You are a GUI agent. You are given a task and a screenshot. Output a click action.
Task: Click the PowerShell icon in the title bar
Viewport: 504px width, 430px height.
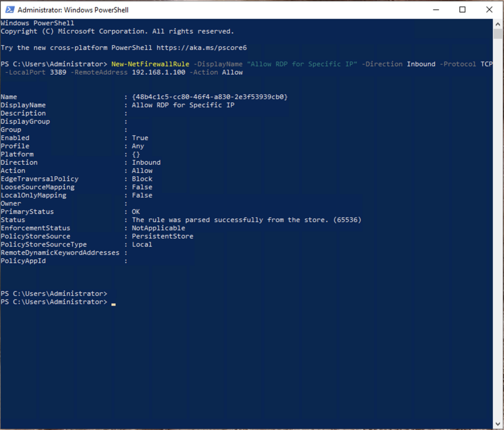10,10
